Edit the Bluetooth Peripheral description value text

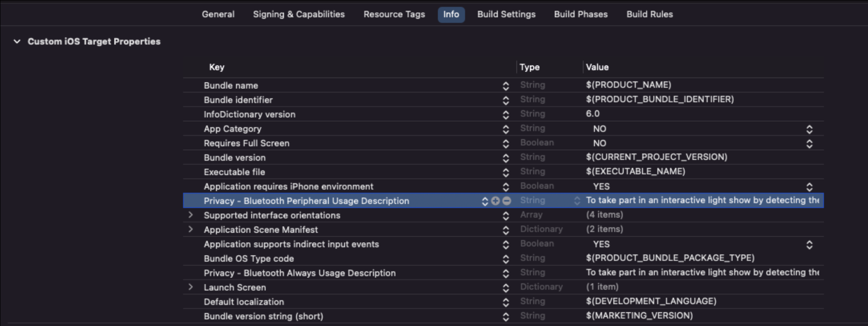[x=702, y=200]
